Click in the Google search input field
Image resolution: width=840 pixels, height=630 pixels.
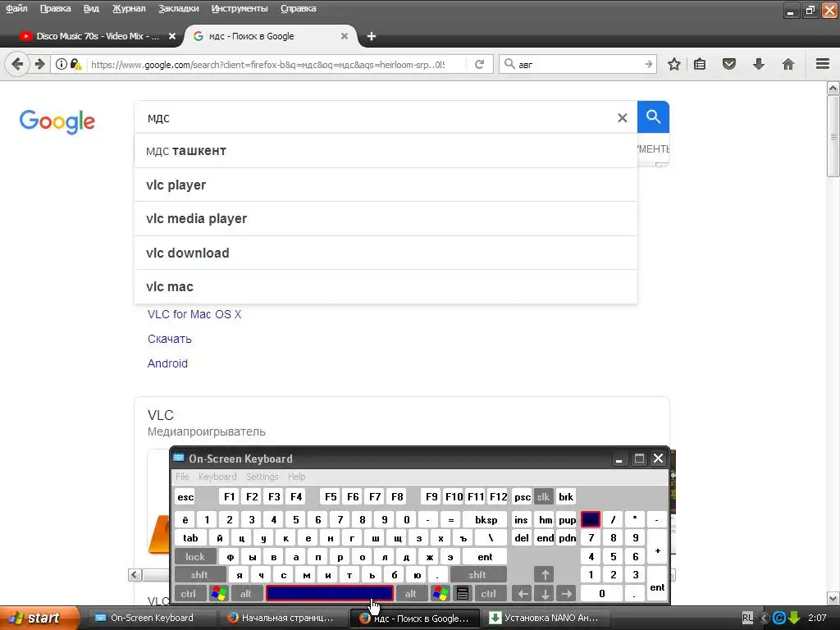375,118
